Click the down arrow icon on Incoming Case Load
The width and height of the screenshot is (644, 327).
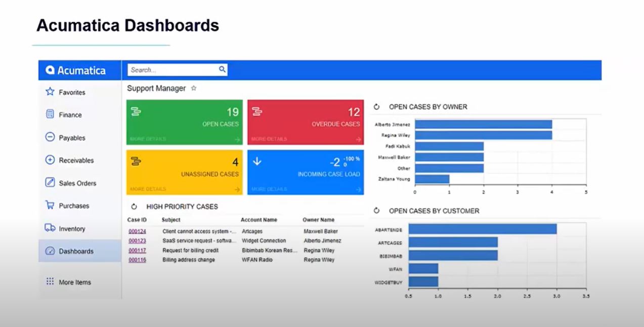[256, 161]
